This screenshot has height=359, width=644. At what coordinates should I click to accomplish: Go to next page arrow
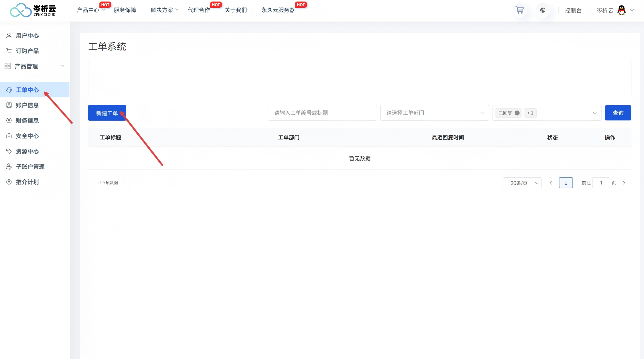(624, 183)
